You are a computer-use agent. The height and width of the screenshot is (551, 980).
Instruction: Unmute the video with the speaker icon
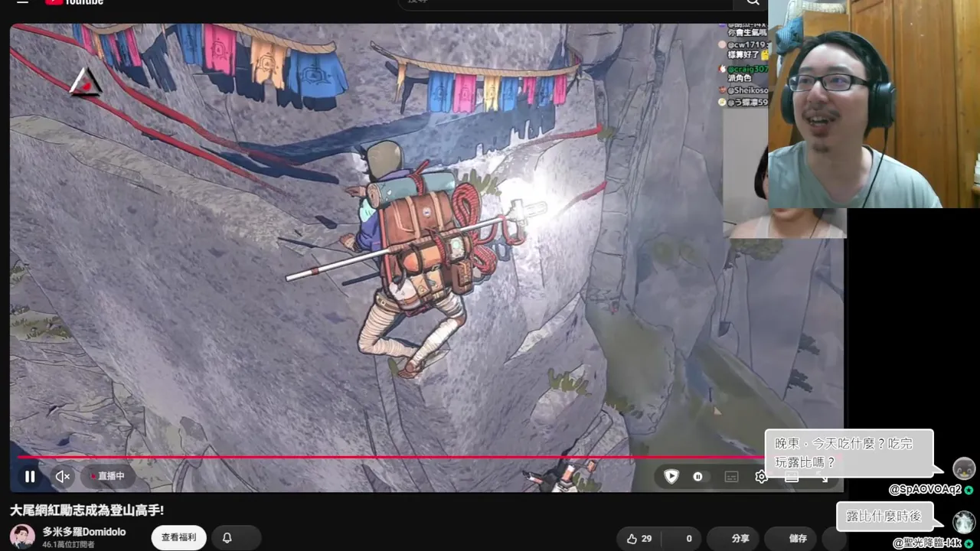point(63,477)
